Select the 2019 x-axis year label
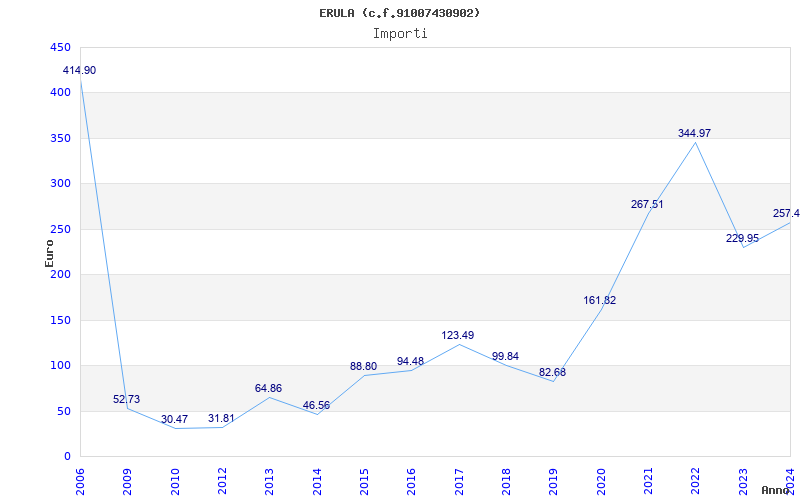Image resolution: width=800 pixels, height=500 pixels. (554, 481)
